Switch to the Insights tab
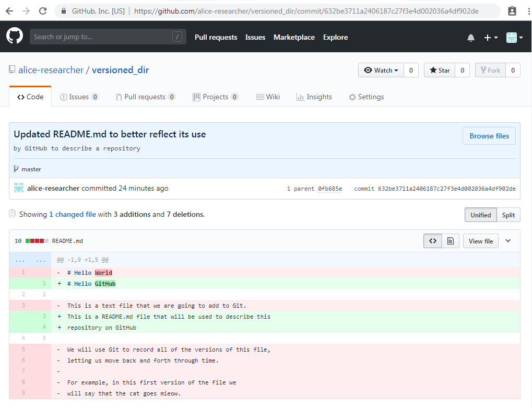This screenshot has width=532, height=408. tap(314, 97)
